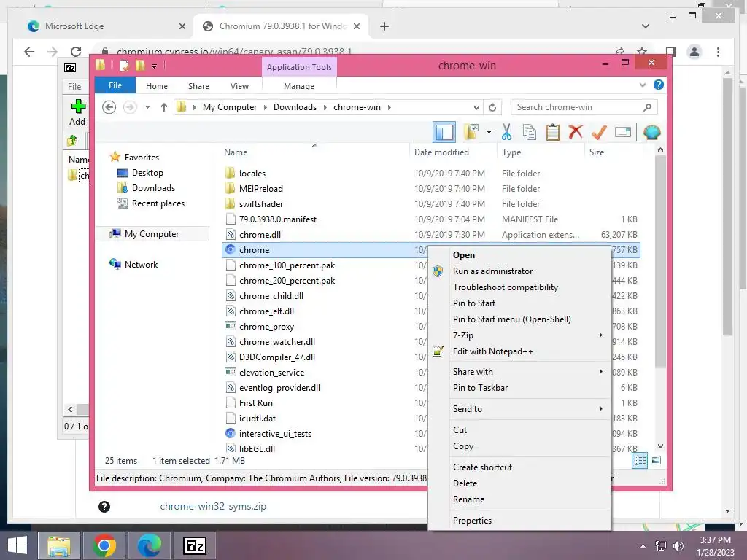This screenshot has width=747, height=560.
Task: Select Troubleshoot compatibility
Action: point(519,287)
